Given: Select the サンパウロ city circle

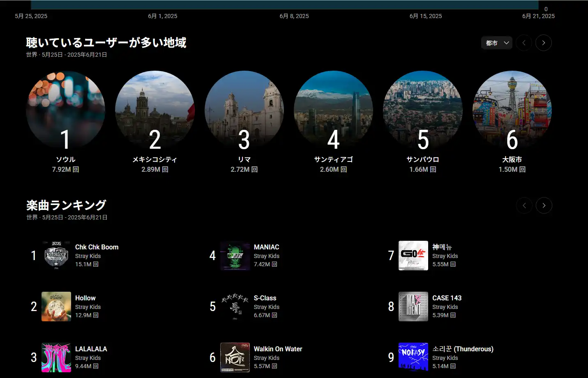Looking at the screenshot, I should click(423, 110).
